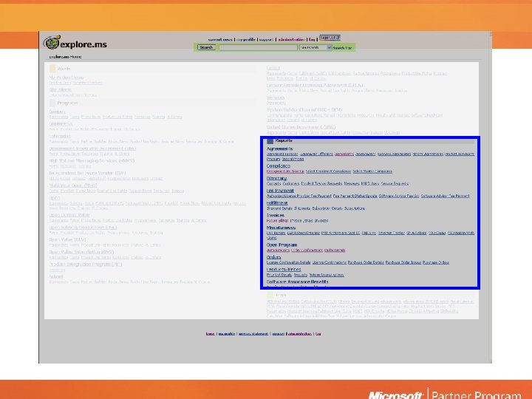Viewport: 532px width, 399px height.
Task: Click the Sign Out button
Action: point(330,38)
